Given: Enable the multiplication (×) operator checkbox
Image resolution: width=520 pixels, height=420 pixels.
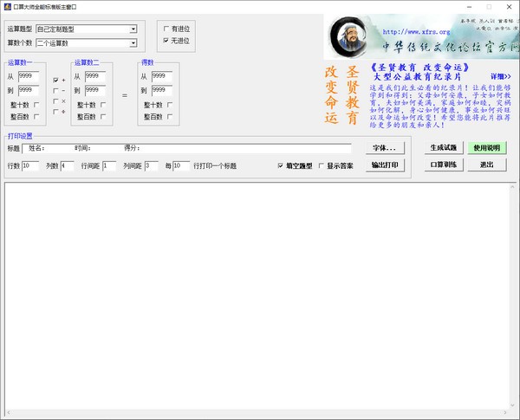Looking at the screenshot, I should click(x=55, y=100).
